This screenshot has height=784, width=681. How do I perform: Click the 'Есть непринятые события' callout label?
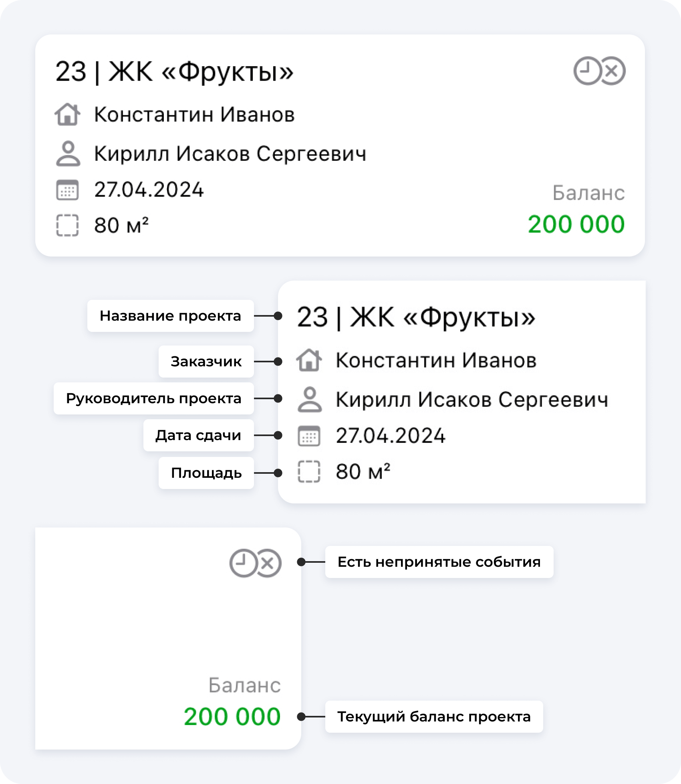pos(439,562)
